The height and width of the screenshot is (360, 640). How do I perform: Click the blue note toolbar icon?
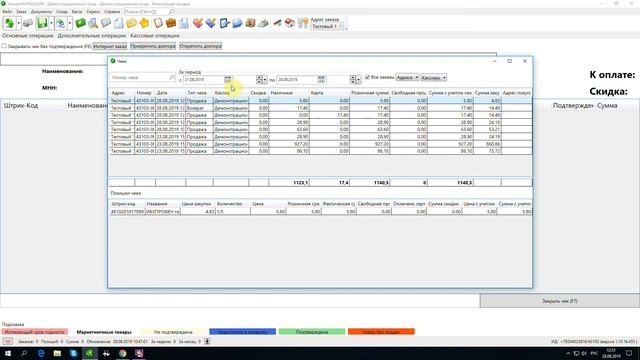(106, 23)
